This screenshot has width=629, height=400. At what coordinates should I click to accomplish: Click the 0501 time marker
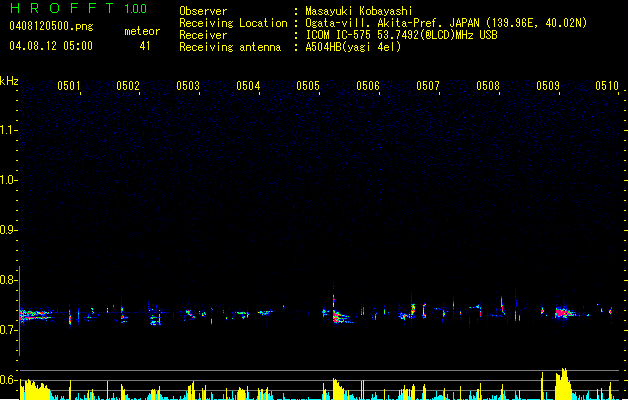pyautogui.click(x=69, y=86)
